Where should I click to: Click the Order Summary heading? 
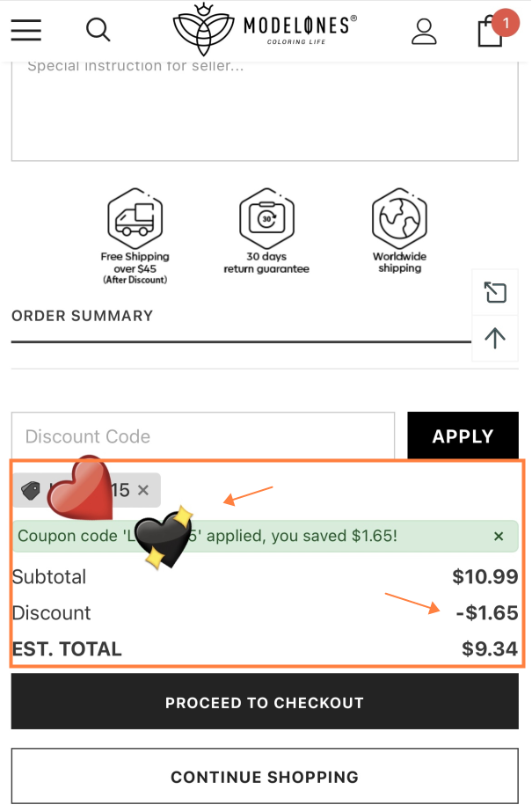(82, 316)
